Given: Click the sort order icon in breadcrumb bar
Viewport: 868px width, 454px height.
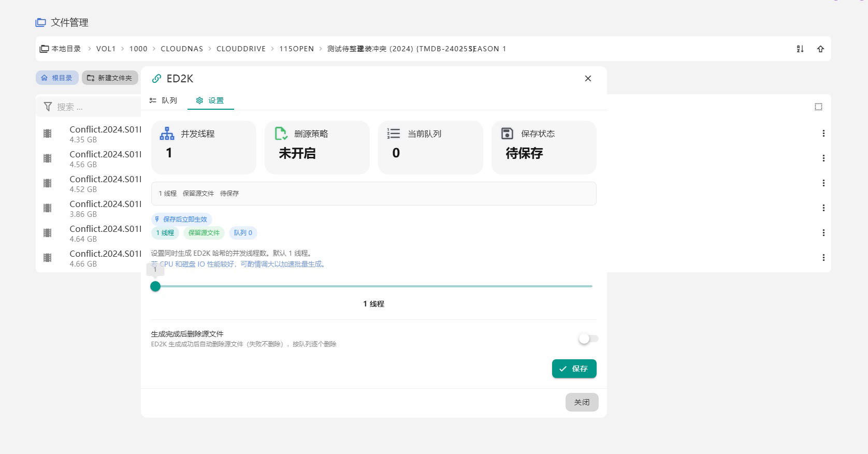Looking at the screenshot, I should 800,49.
